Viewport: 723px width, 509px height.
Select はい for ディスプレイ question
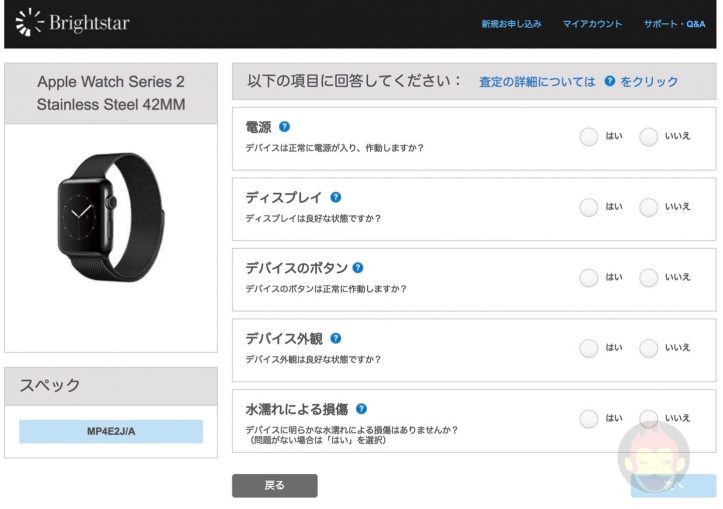tap(589, 207)
